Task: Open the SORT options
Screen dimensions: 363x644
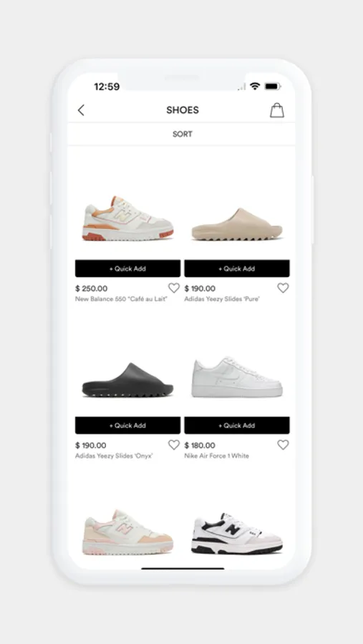Action: [182, 134]
